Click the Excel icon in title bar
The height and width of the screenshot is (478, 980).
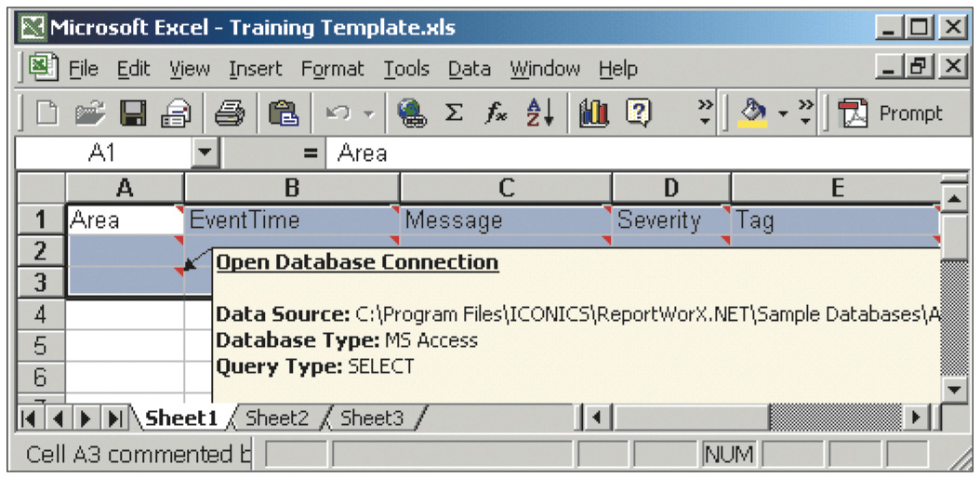[33, 28]
